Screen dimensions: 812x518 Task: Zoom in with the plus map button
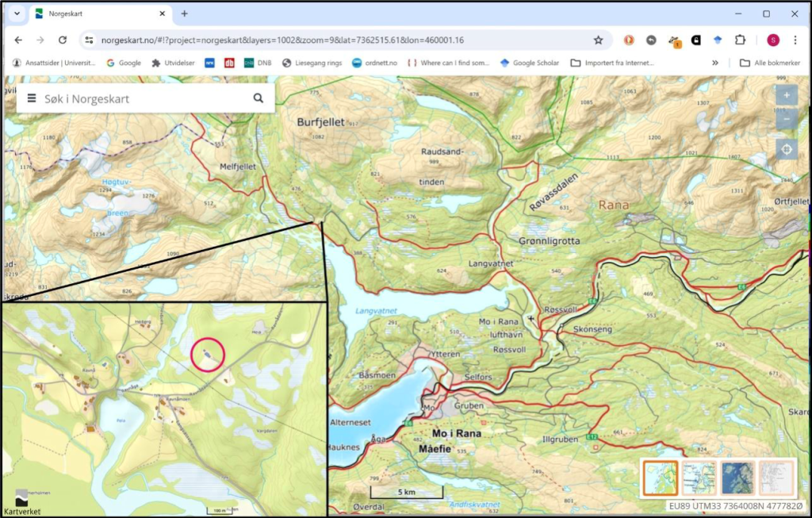click(787, 95)
